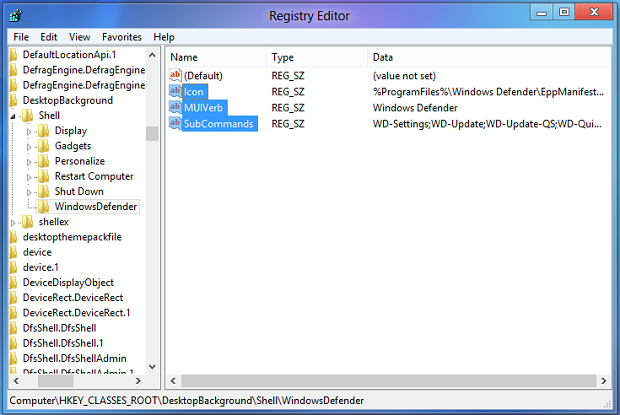Click the desktopthemepackfile folder icon
Viewport: 620px width, 415px height.
point(13,237)
